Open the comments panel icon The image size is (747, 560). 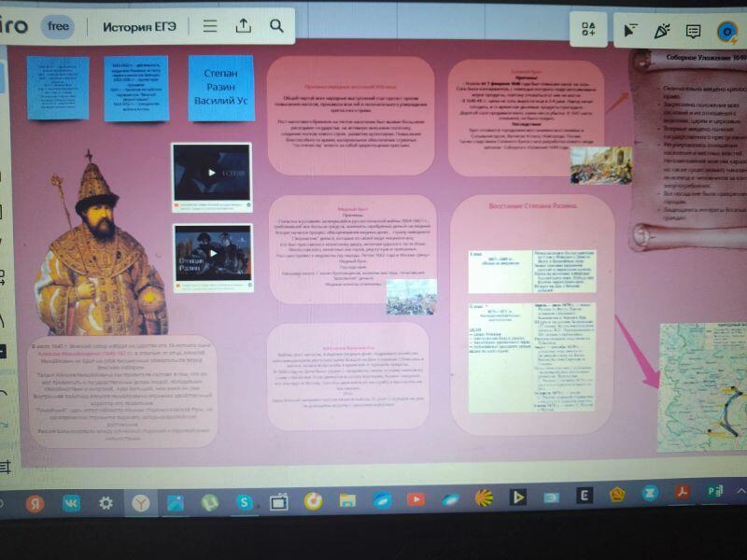coord(693,32)
